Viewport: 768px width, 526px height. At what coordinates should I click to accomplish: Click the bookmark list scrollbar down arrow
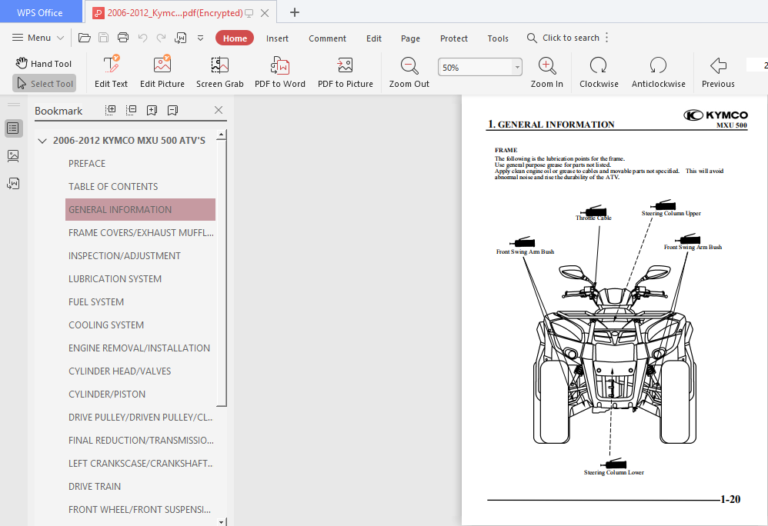[x=221, y=522]
